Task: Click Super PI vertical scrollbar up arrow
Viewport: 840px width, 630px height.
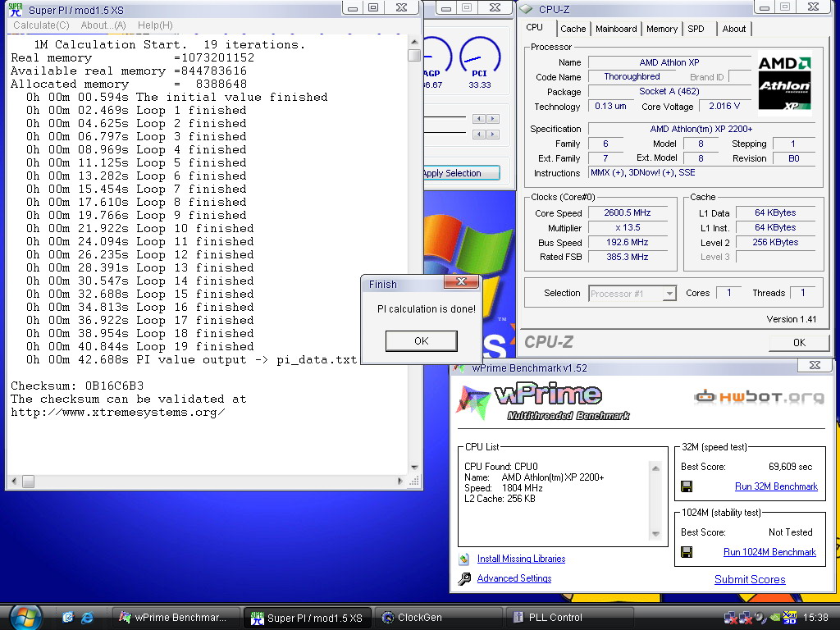Action: (414, 41)
